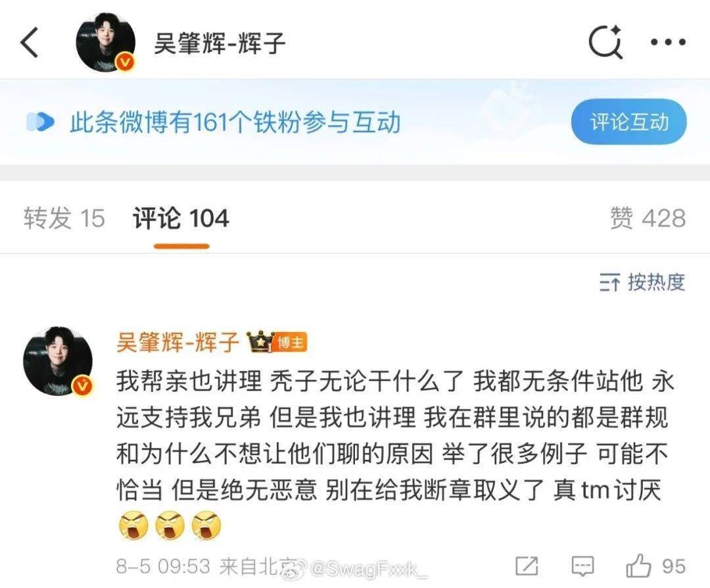The height and width of the screenshot is (588, 710).
Task: Go back with the left arrow icon
Action: [x=30, y=43]
